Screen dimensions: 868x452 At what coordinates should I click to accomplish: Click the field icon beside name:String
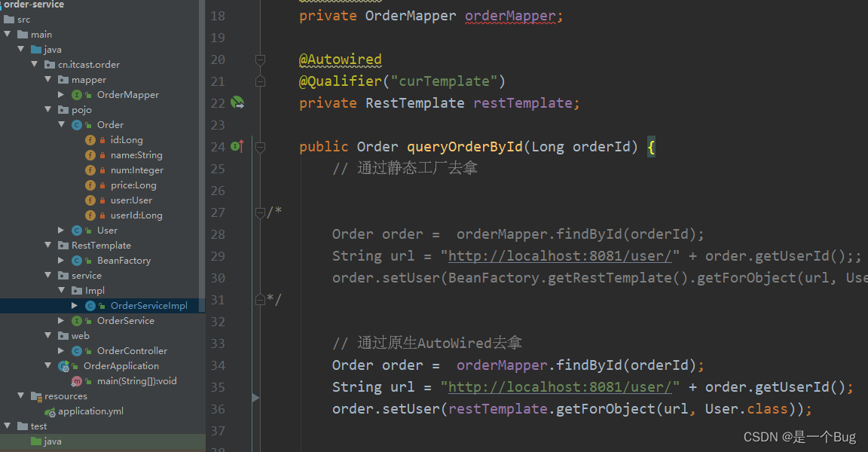[x=90, y=155]
